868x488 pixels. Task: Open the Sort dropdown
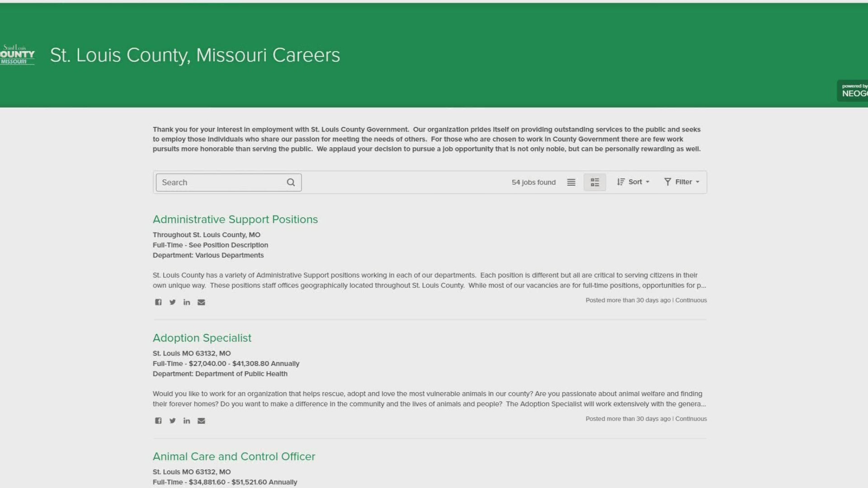pos(633,182)
